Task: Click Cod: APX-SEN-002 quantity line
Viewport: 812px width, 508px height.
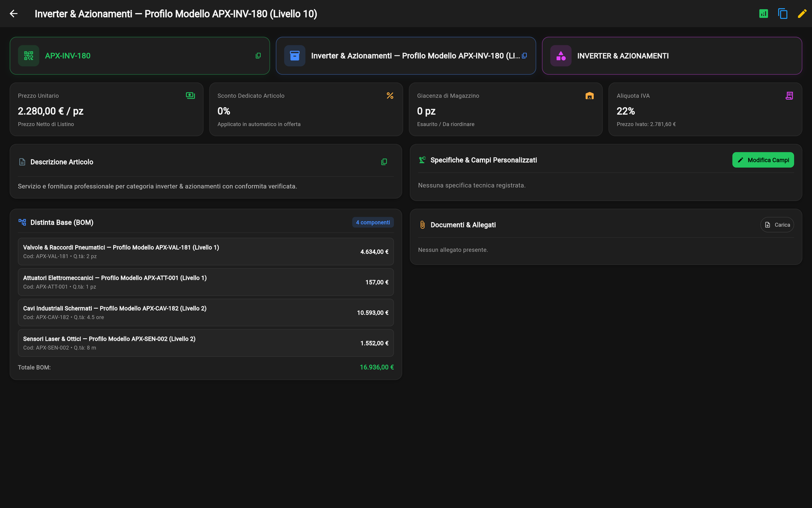Action: [x=59, y=348]
